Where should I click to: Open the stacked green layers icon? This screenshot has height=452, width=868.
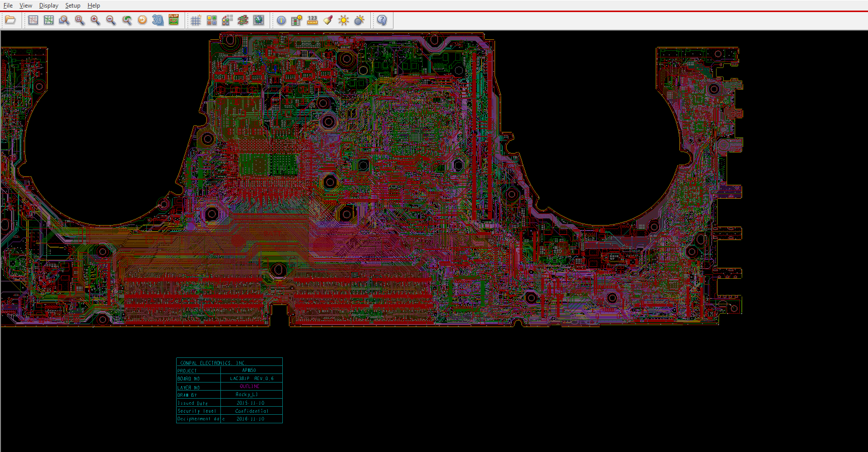coord(243,20)
